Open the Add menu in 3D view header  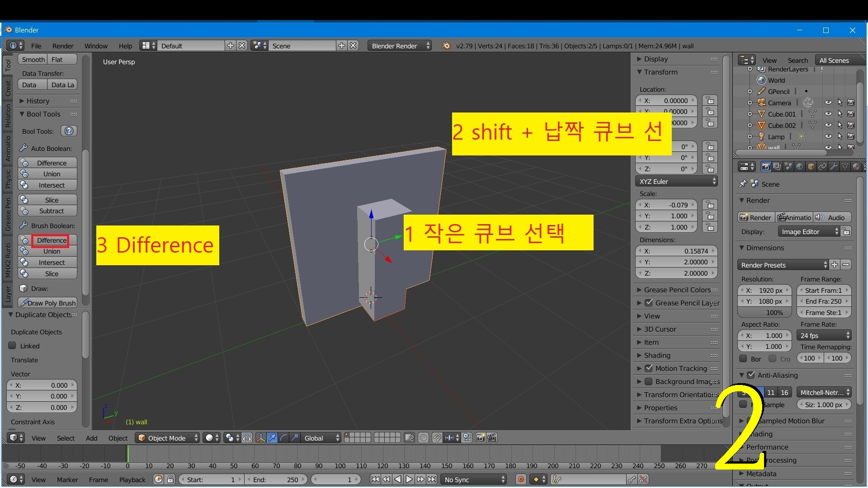pos(91,438)
